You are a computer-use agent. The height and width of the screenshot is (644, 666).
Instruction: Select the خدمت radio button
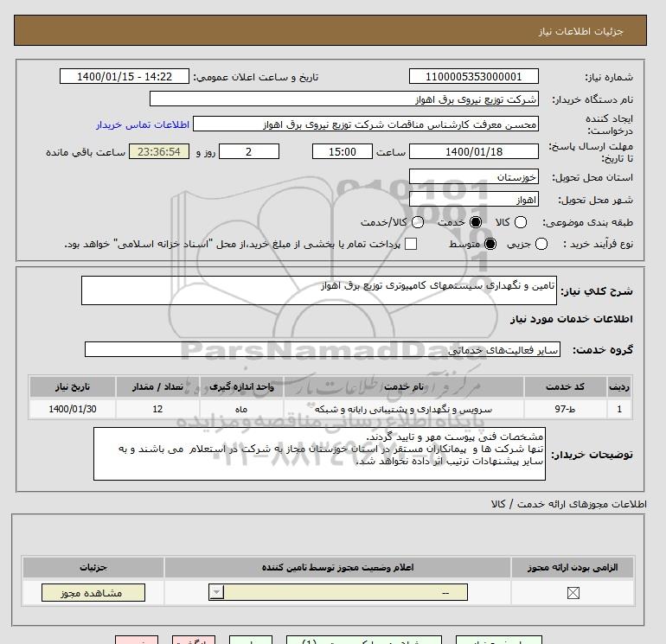coord(476,222)
